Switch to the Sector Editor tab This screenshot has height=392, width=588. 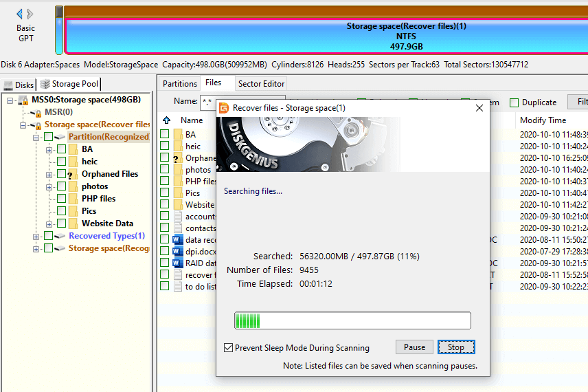click(x=260, y=84)
